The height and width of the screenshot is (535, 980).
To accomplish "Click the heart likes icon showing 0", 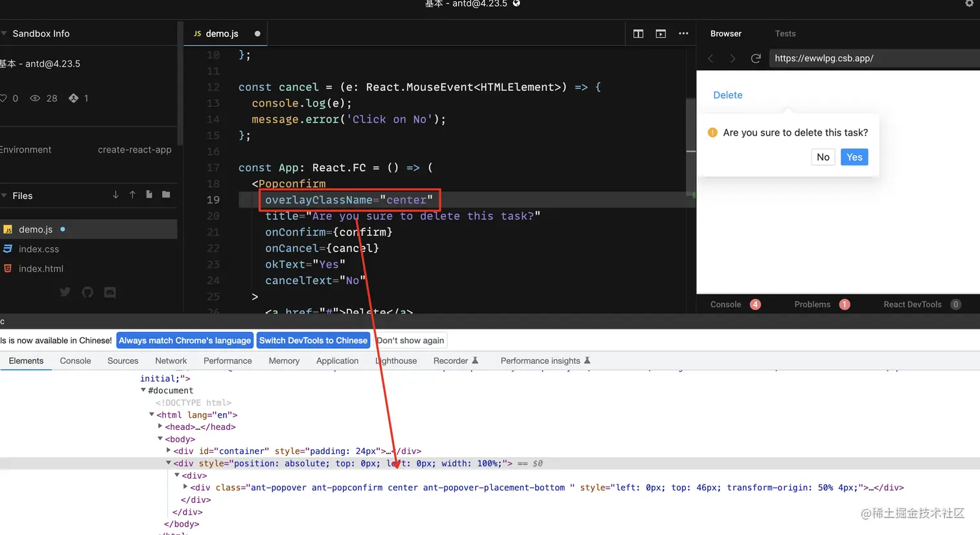I will 3,98.
